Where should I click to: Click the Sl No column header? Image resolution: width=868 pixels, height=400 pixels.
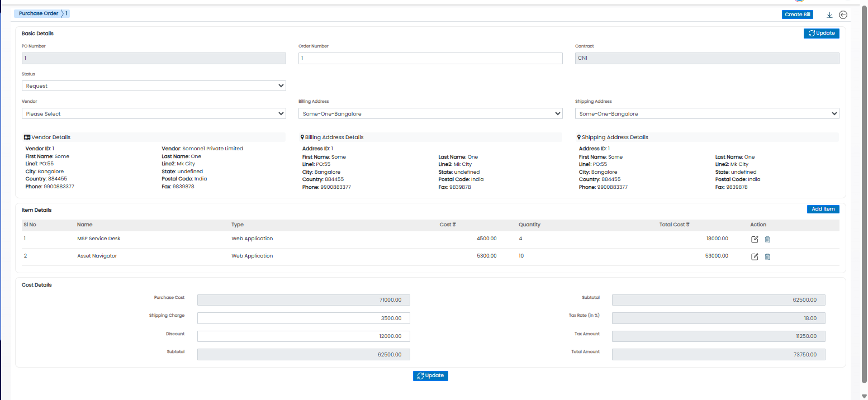coord(30,225)
